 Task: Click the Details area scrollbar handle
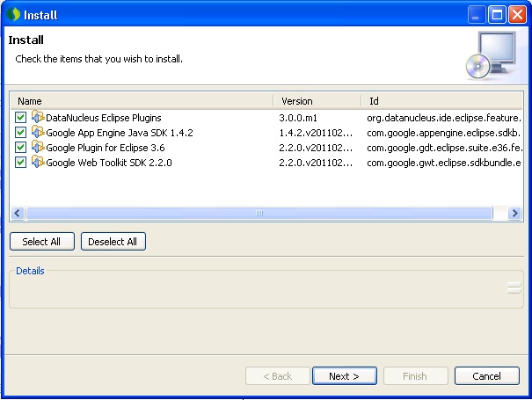pyautogui.click(x=514, y=288)
